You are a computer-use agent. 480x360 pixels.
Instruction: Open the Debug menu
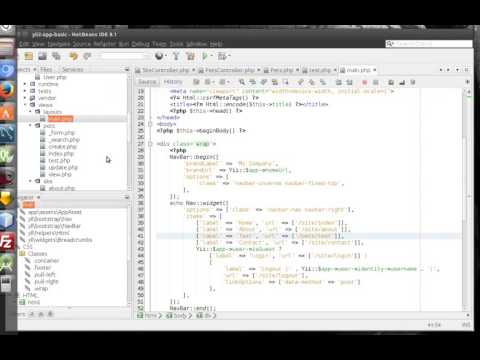tap(140, 44)
